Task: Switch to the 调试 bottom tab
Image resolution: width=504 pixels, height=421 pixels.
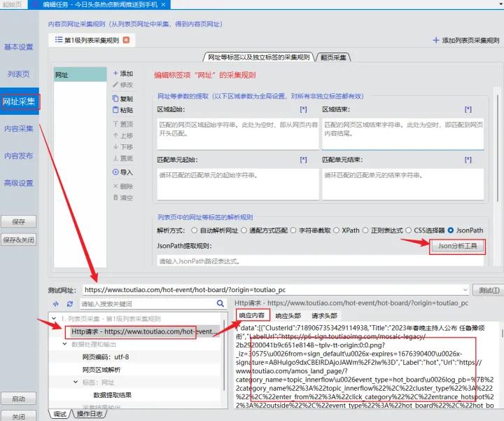Action: pos(59,414)
